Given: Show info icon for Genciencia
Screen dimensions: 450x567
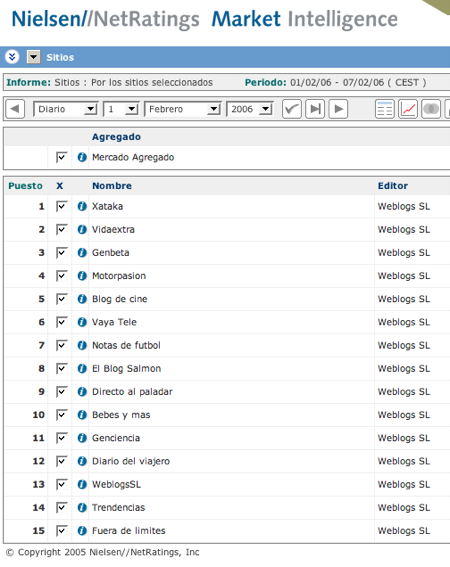Looking at the screenshot, I should pos(82,438).
